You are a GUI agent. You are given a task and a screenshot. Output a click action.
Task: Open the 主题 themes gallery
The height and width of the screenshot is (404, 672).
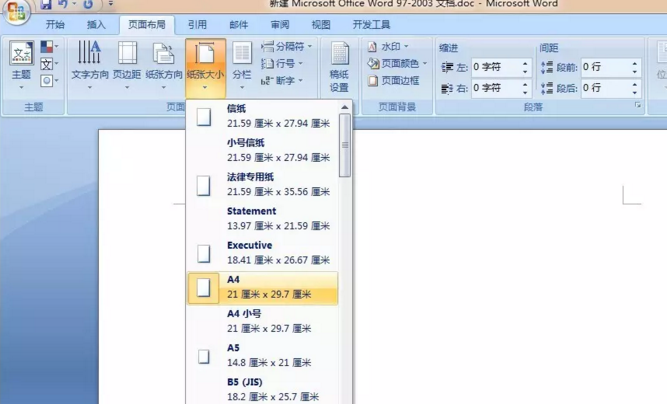tap(21, 65)
